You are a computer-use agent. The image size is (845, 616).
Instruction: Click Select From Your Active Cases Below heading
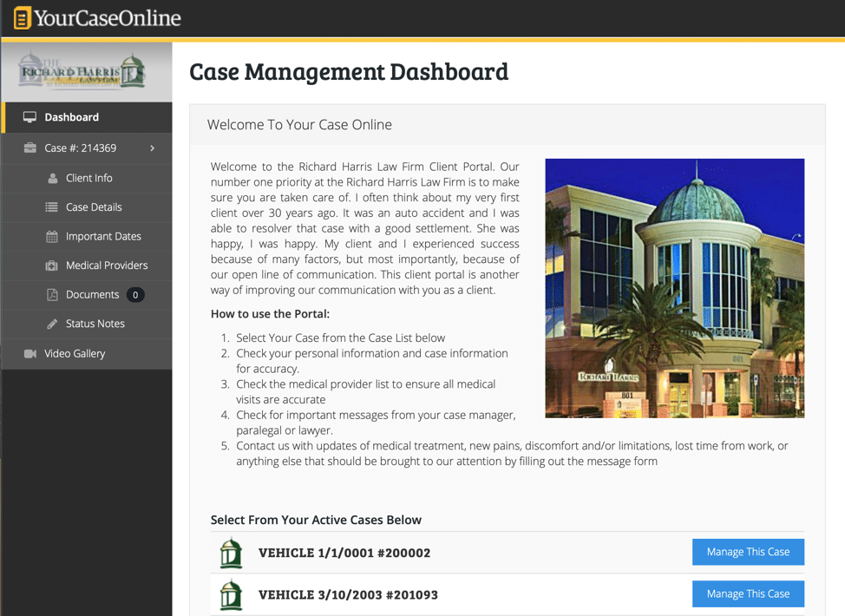pyautogui.click(x=316, y=520)
